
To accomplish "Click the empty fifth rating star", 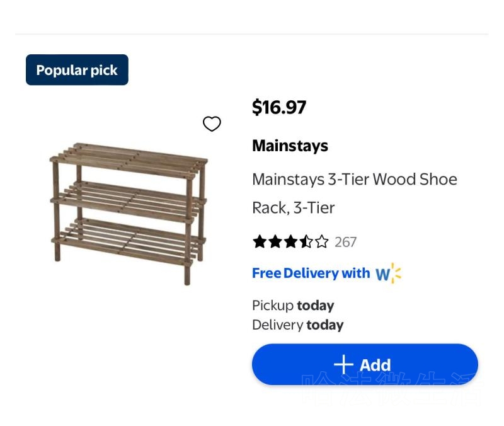I will coord(322,242).
